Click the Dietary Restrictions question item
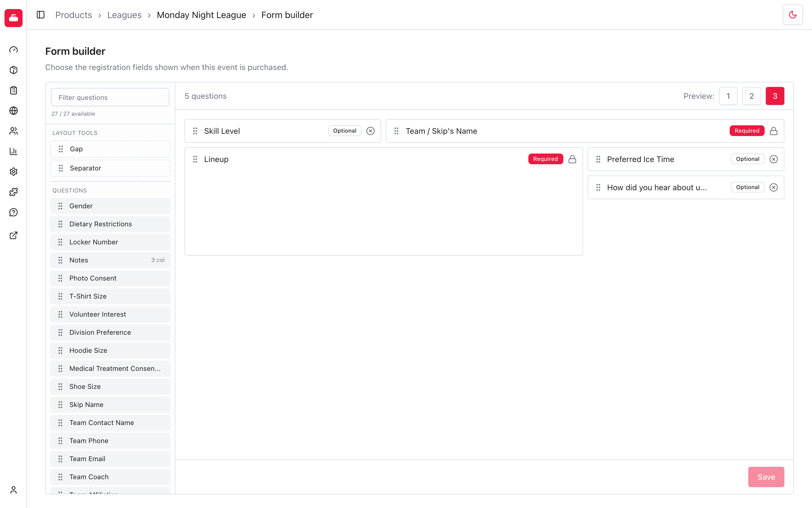Screen dimensions: 812x508 [x=110, y=224]
